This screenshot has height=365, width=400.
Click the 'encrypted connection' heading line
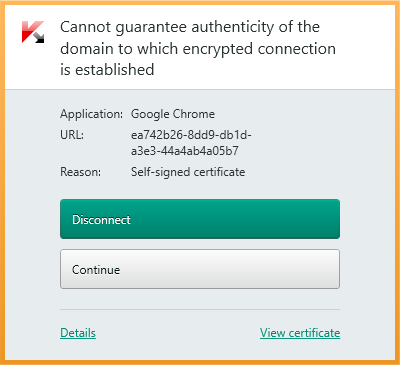point(198,49)
